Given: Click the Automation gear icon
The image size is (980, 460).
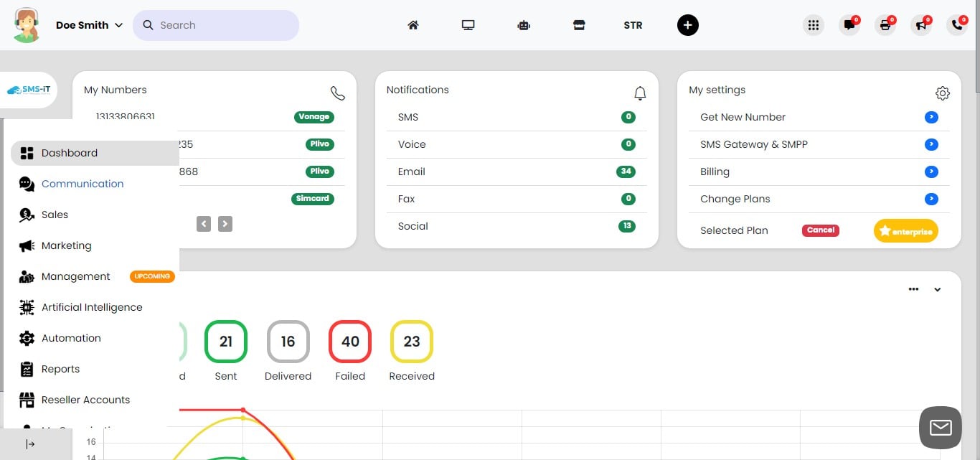Looking at the screenshot, I should point(27,338).
